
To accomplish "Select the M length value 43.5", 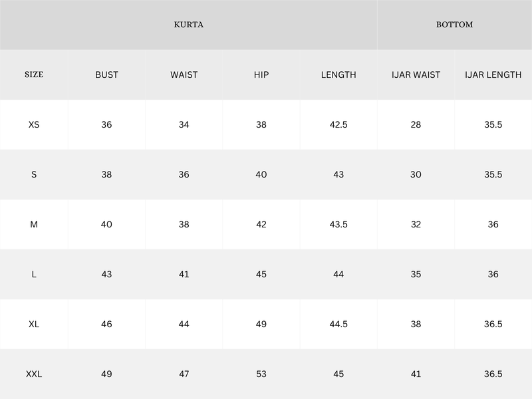I will click(338, 224).
